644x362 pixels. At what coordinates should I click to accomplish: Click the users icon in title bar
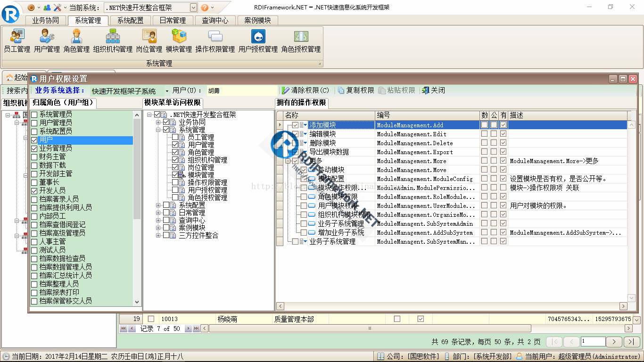pyautogui.click(x=47, y=8)
